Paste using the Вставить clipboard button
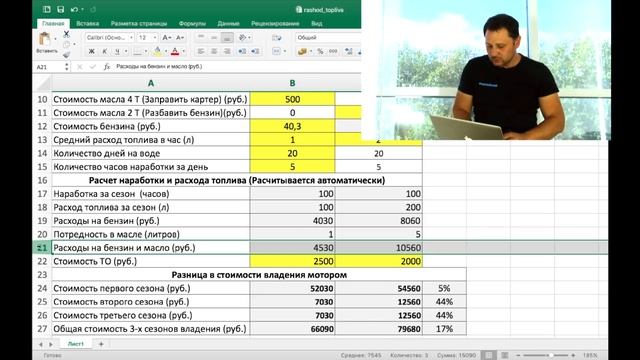The image size is (640, 360). click(x=45, y=43)
